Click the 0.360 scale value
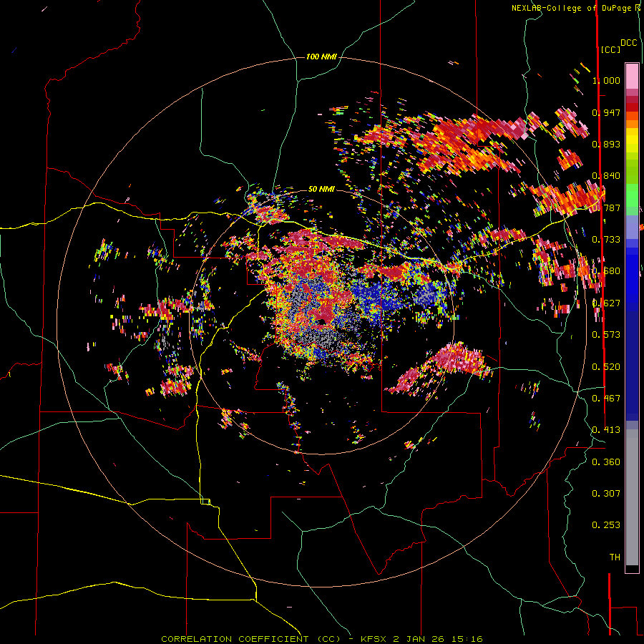 (x=606, y=462)
